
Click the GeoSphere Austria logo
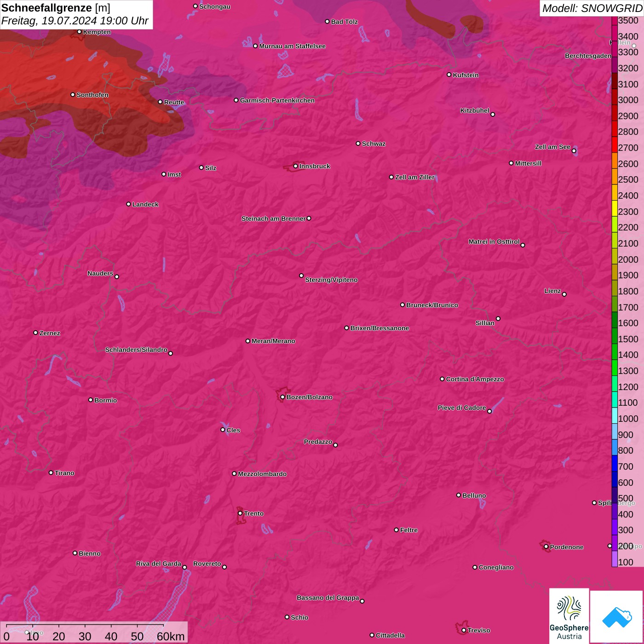pos(569,615)
